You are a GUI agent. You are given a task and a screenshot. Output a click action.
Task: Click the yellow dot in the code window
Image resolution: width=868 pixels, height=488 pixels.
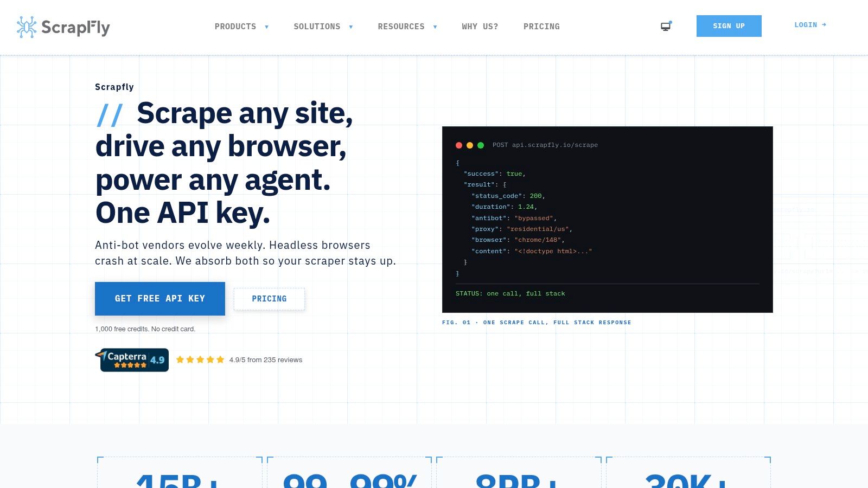(x=470, y=145)
